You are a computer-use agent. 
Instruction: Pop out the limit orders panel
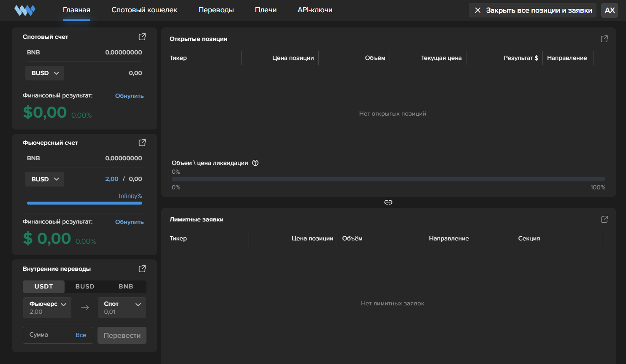604,219
